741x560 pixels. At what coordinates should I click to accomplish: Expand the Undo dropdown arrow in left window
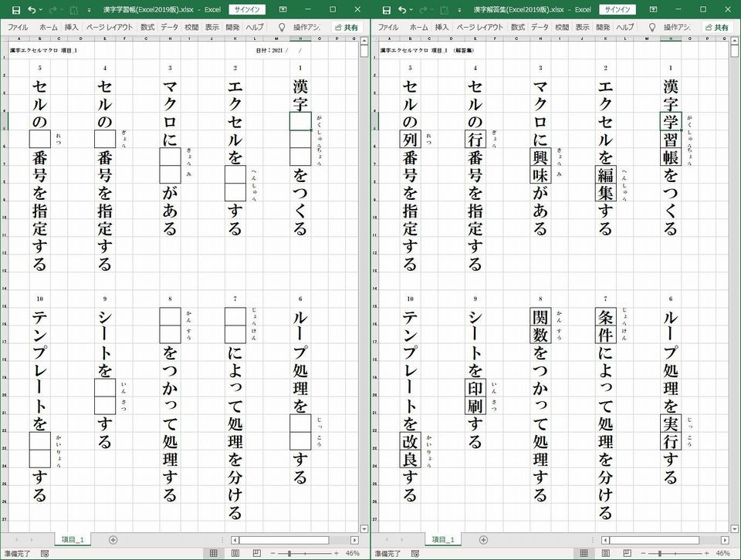pos(41,10)
